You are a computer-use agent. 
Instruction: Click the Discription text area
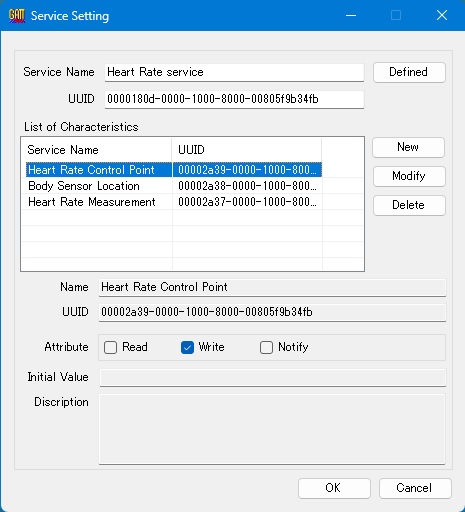[x=272, y=429]
